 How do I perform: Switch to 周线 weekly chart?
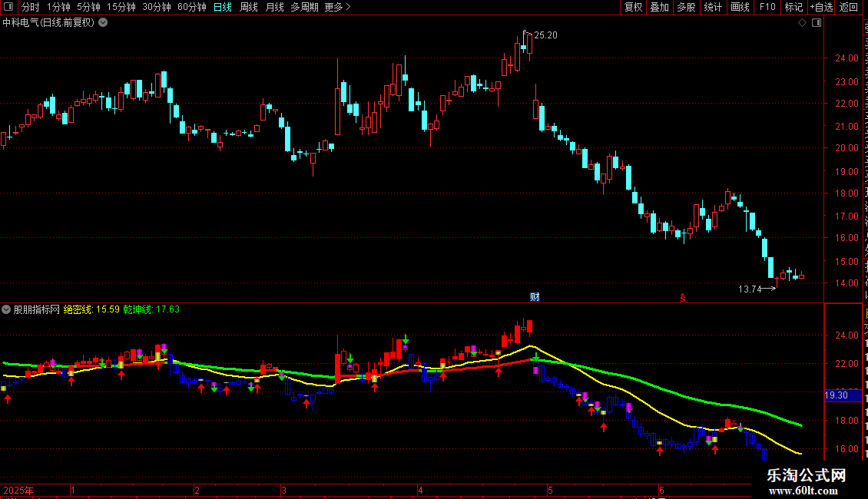coord(249,7)
